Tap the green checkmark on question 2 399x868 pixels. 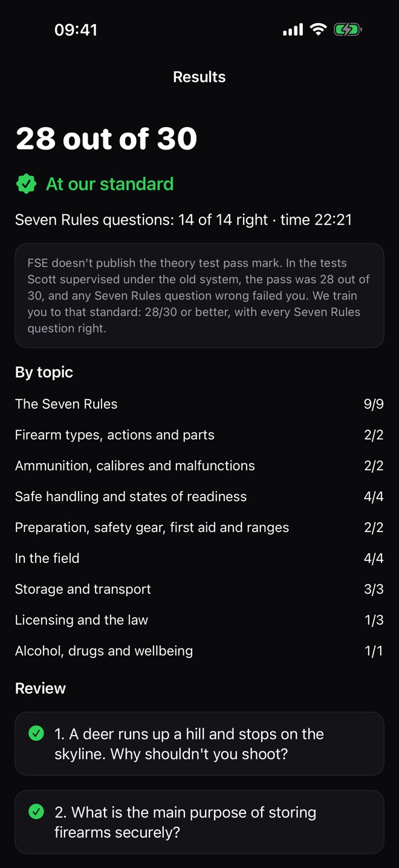[x=36, y=812]
